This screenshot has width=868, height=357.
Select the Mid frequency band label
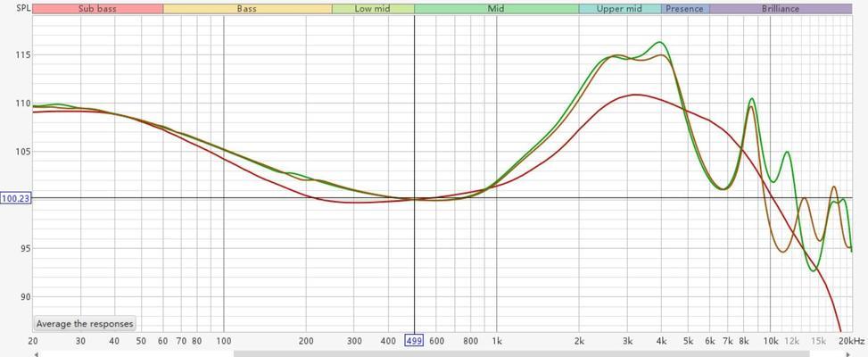[496, 9]
